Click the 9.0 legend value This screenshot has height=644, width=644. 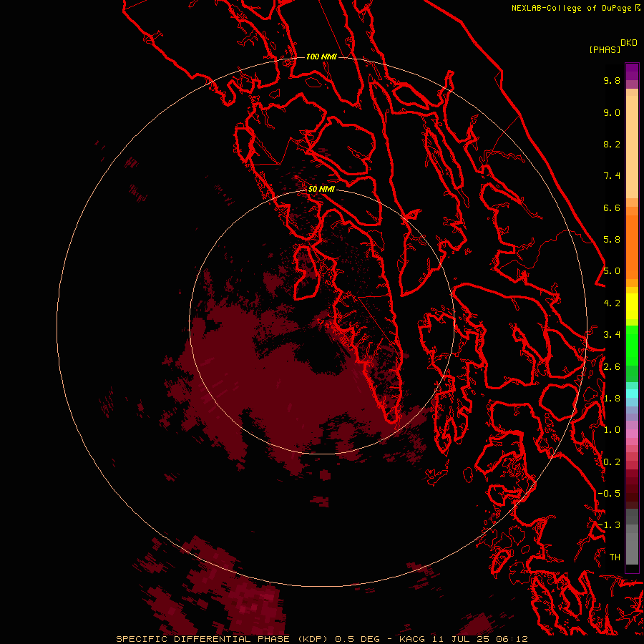pyautogui.click(x=612, y=112)
